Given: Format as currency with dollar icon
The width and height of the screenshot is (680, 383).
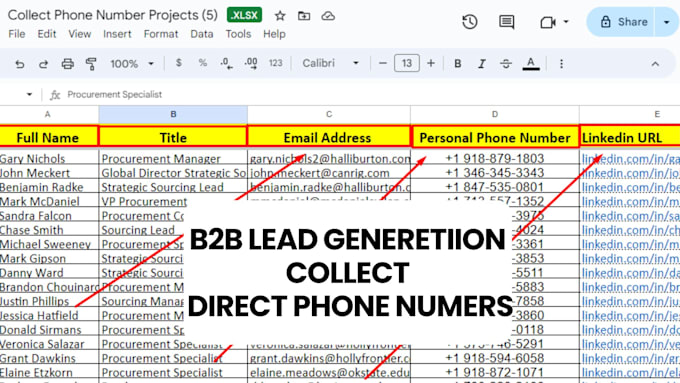Looking at the screenshot, I should coord(179,63).
